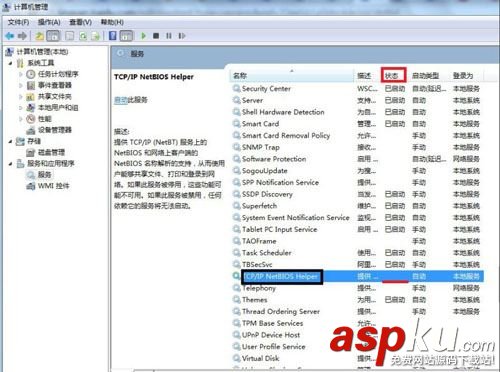The width and height of the screenshot is (500, 372).
Task: Select the Superfetch service
Action: pos(358,206)
